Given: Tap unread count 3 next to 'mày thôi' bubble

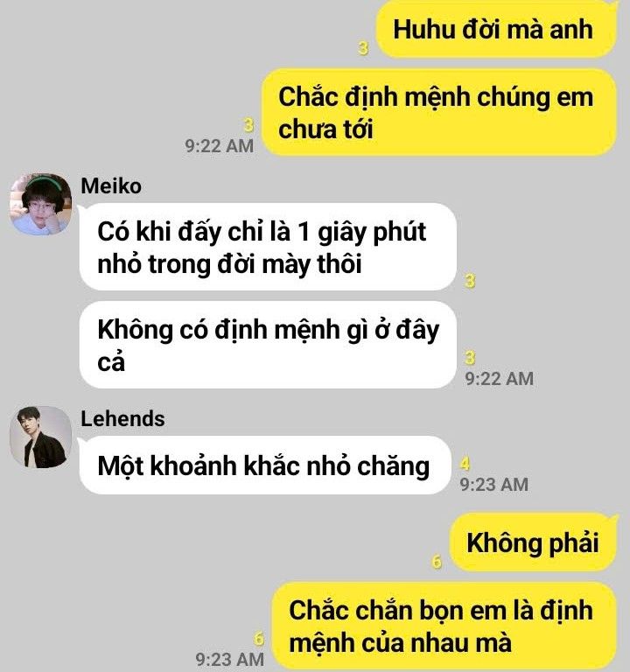Looking at the screenshot, I should pyautogui.click(x=470, y=281).
